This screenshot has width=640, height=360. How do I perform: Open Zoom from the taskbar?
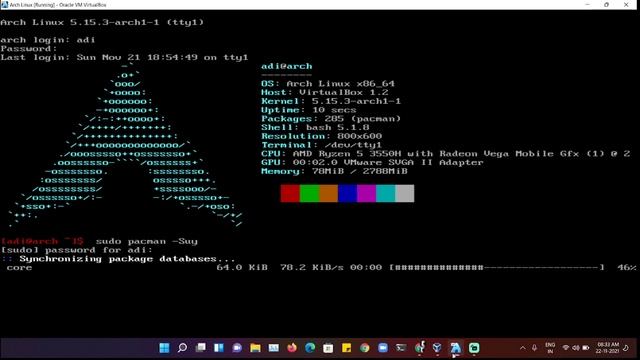pyautogui.click(x=383, y=348)
